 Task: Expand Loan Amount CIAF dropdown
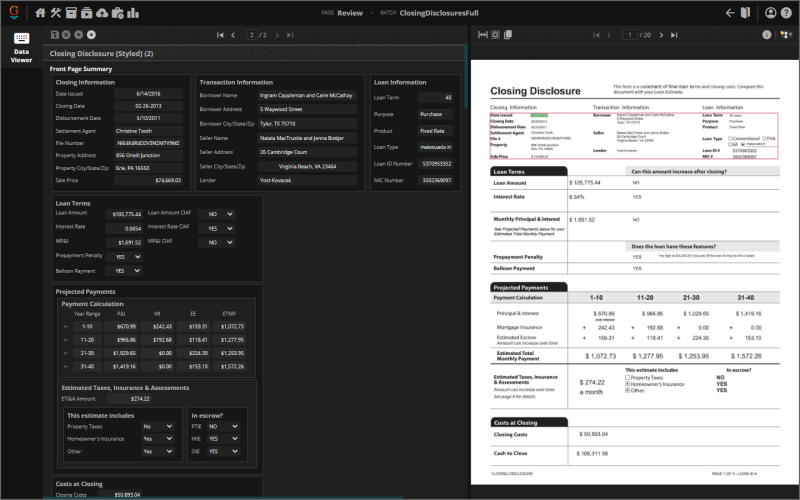click(x=216, y=213)
